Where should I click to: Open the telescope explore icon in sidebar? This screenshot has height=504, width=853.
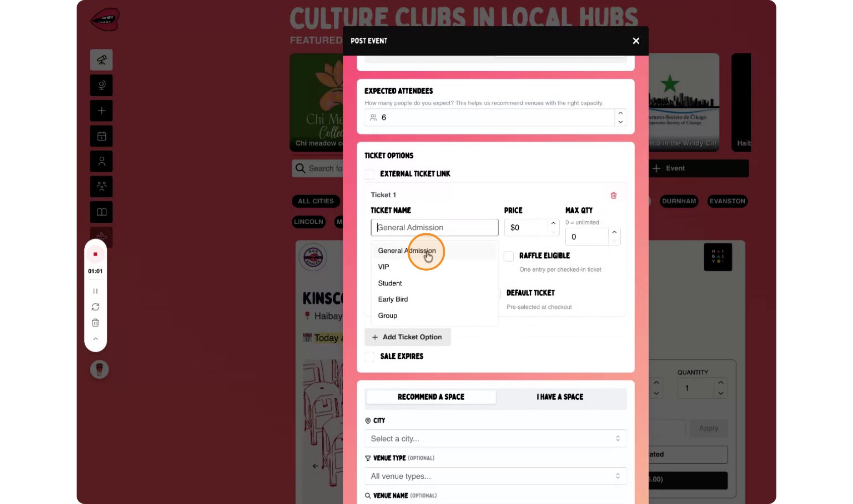click(x=101, y=60)
